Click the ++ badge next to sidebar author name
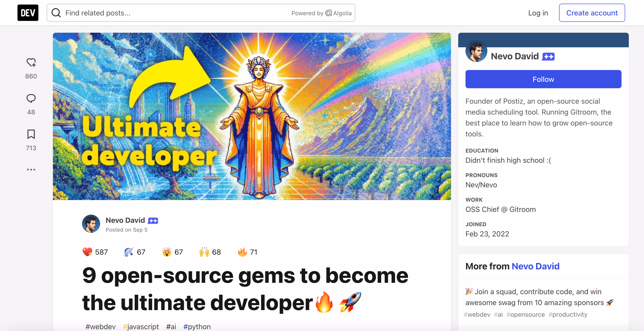Screen dimensions: 644x331 click(x=548, y=57)
